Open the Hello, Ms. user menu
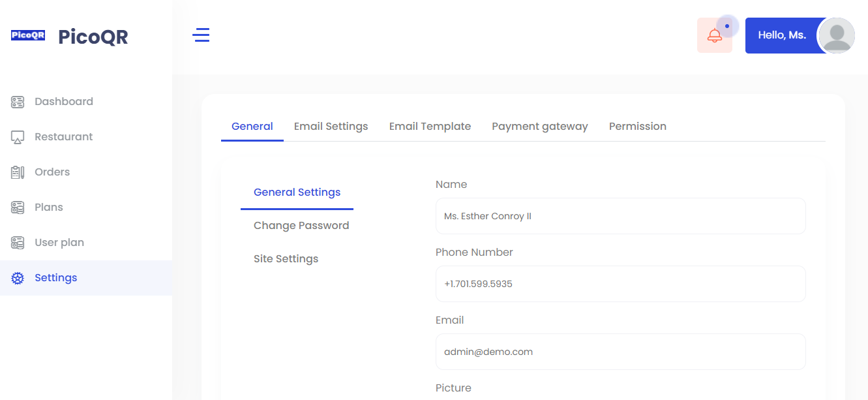Image resolution: width=868 pixels, height=400 pixels. click(782, 35)
